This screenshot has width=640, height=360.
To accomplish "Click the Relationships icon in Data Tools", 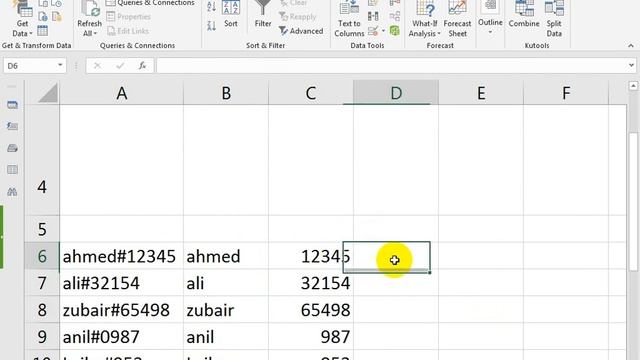I will click(395, 17).
